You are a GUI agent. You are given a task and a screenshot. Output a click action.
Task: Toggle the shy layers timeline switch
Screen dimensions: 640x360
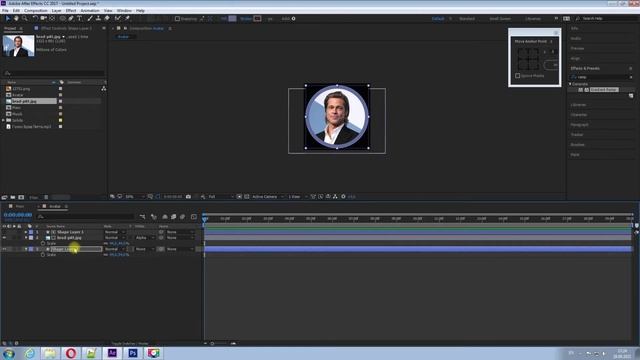[165, 217]
